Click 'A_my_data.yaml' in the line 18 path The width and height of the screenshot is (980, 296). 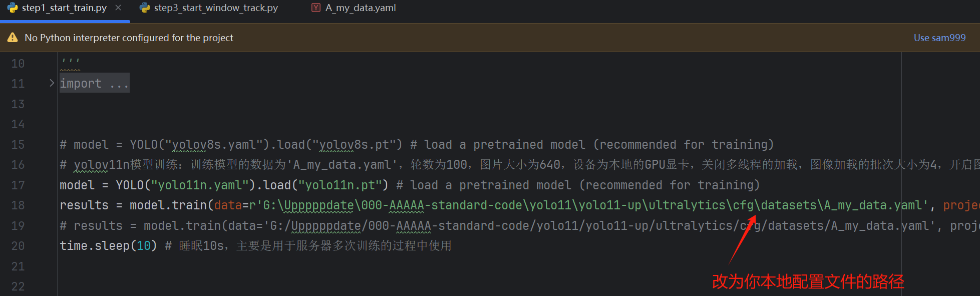pos(873,205)
